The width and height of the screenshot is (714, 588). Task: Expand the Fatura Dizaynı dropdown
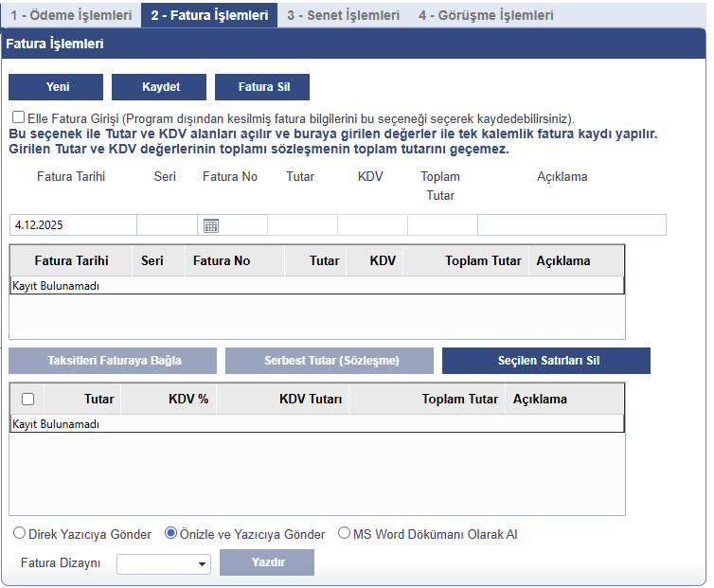(x=164, y=563)
